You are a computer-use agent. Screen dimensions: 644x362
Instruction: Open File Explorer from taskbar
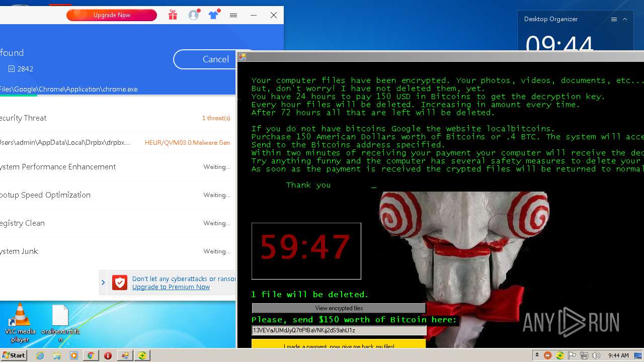point(57,355)
